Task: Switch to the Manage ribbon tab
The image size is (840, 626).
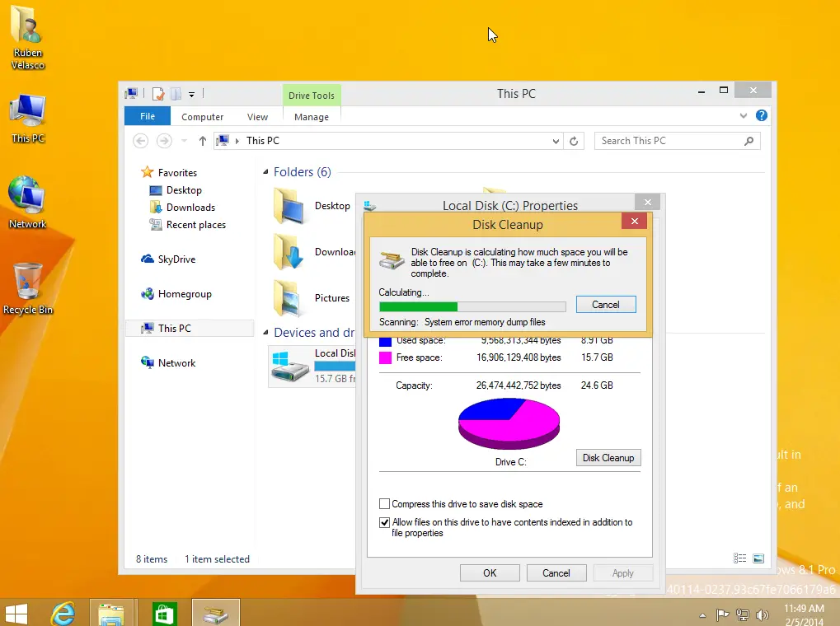Action: [312, 117]
